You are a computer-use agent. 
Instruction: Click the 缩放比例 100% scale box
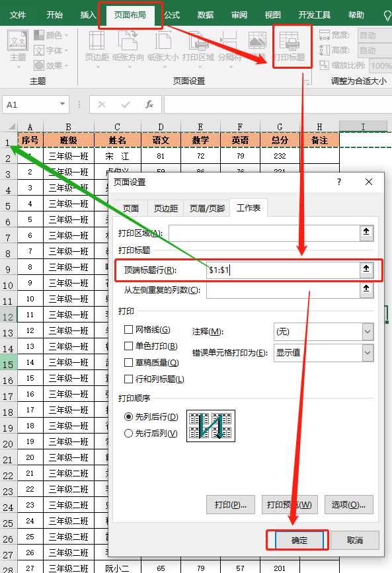[x=380, y=66]
